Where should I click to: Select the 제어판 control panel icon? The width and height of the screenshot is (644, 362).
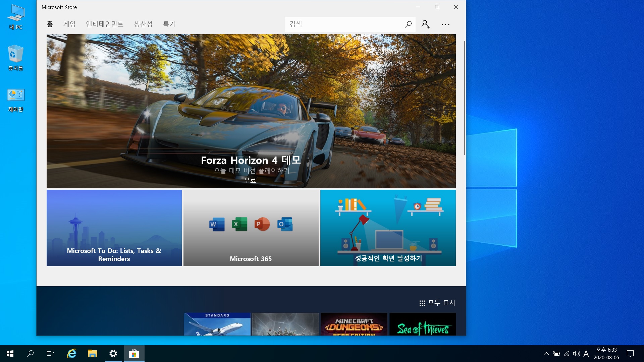tap(16, 100)
